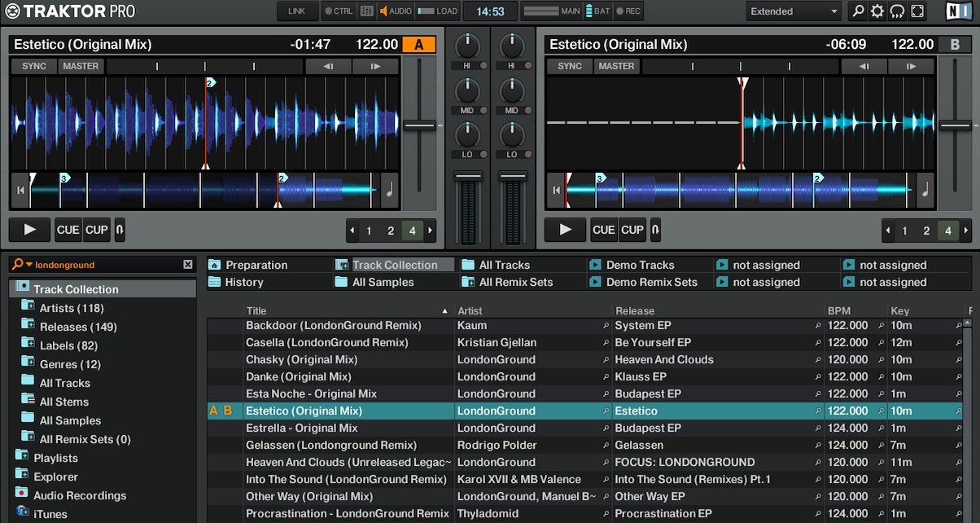Click Deck A tempo fader handle
This screenshot has width=980, height=523.
pyautogui.click(x=419, y=125)
